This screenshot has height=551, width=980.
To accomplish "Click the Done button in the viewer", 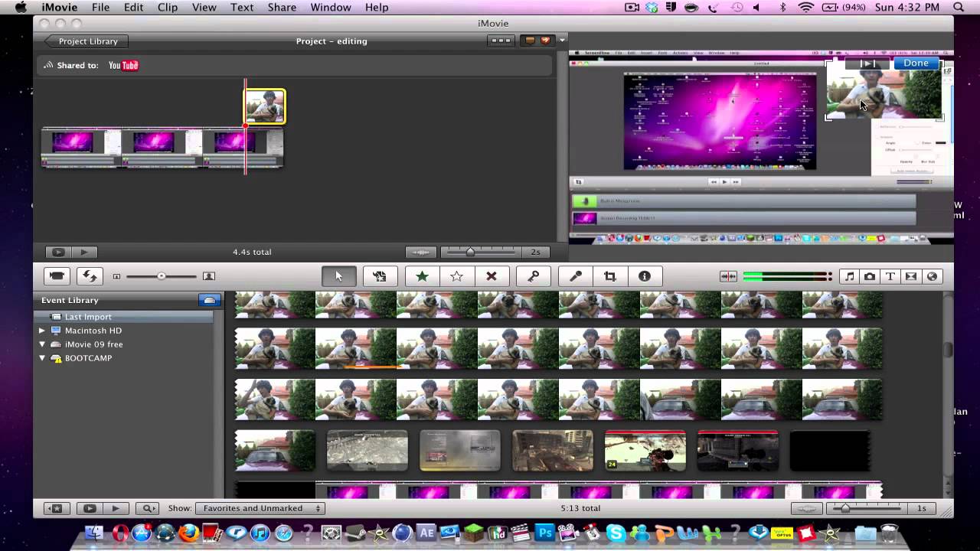I will pos(916,64).
